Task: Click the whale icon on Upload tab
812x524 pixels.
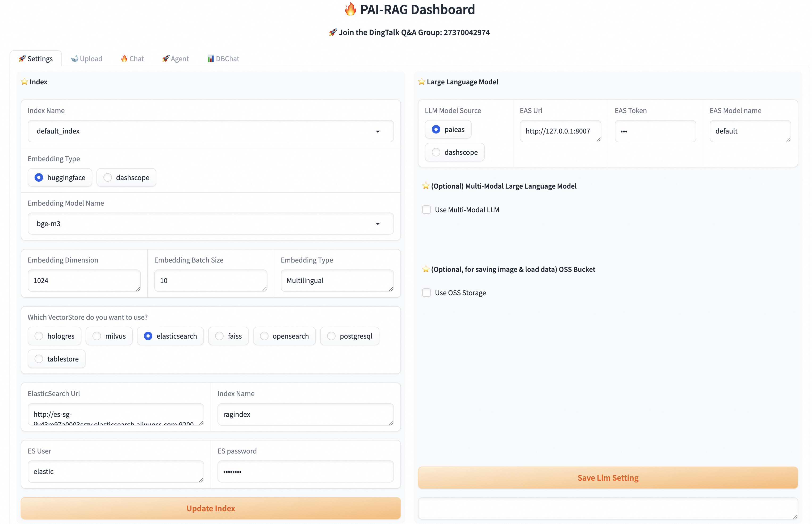Action: [74, 59]
